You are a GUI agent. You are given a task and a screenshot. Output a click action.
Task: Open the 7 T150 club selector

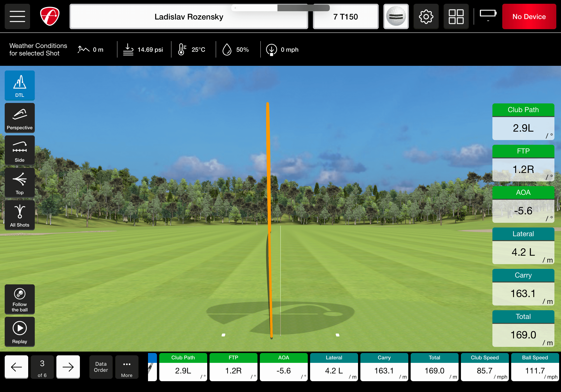point(346,17)
